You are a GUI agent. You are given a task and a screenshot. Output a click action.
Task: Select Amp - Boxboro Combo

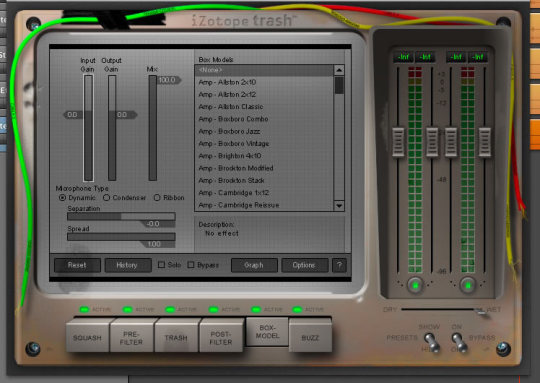click(264, 119)
